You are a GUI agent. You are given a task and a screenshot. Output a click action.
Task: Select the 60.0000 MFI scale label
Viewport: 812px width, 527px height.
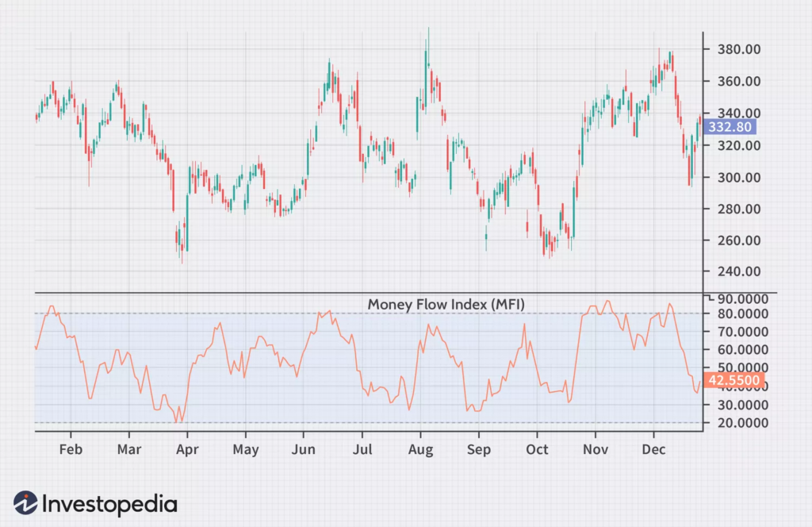click(x=737, y=350)
